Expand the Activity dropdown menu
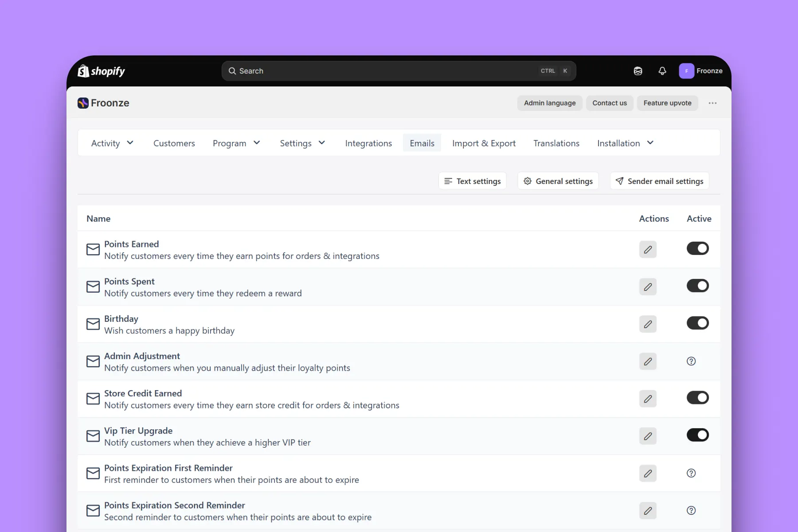The image size is (798, 532). click(112, 143)
